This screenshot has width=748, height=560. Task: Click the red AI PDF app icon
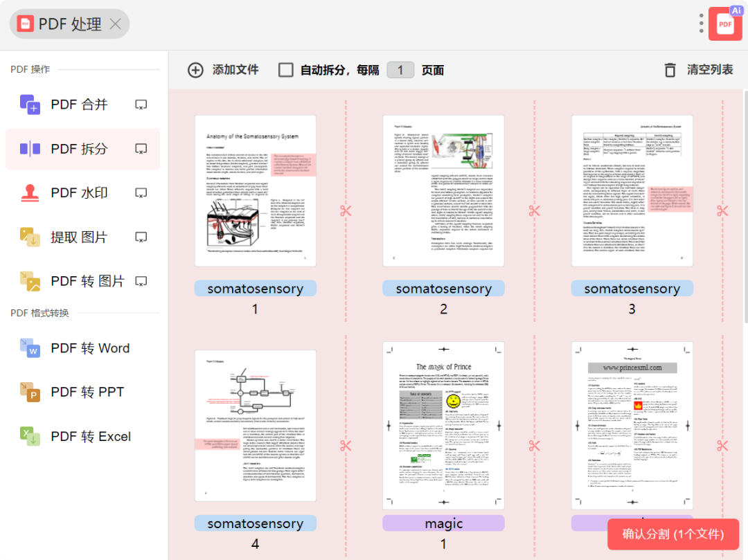pyautogui.click(x=725, y=24)
